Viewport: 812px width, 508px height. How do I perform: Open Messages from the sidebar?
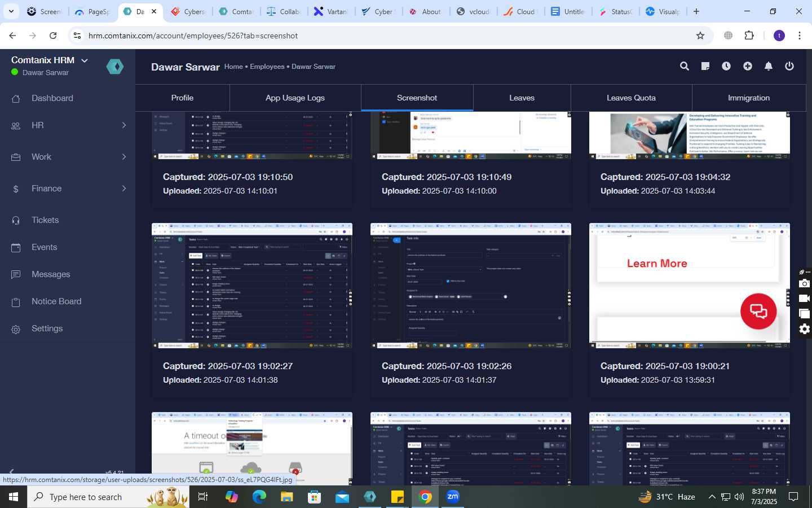pyautogui.click(x=51, y=274)
